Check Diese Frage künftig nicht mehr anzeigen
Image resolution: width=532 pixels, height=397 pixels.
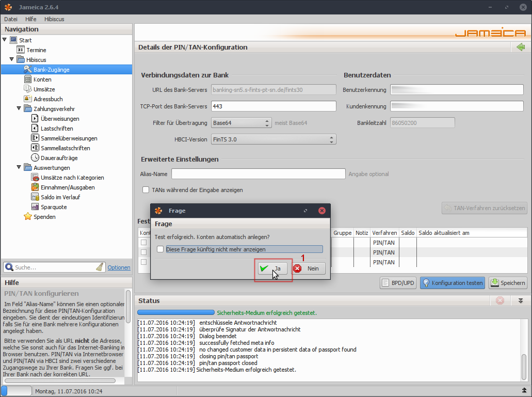click(x=160, y=249)
